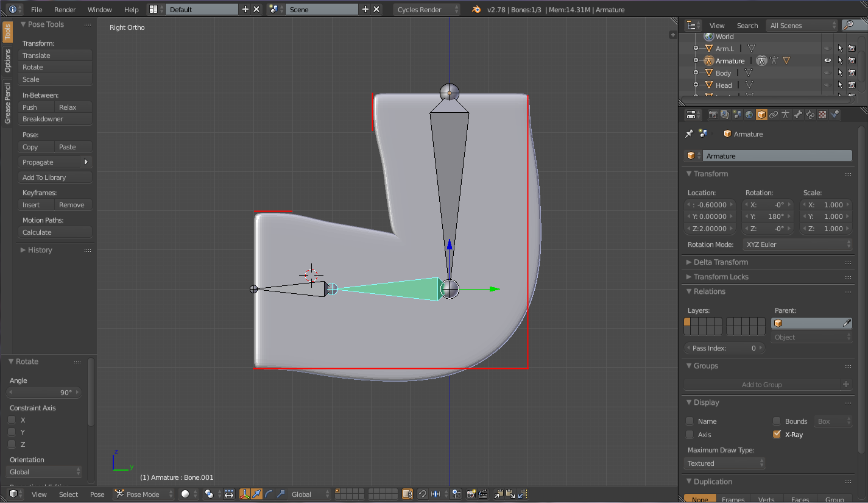Toggle visibility eye of Armature in outliner

(x=827, y=60)
